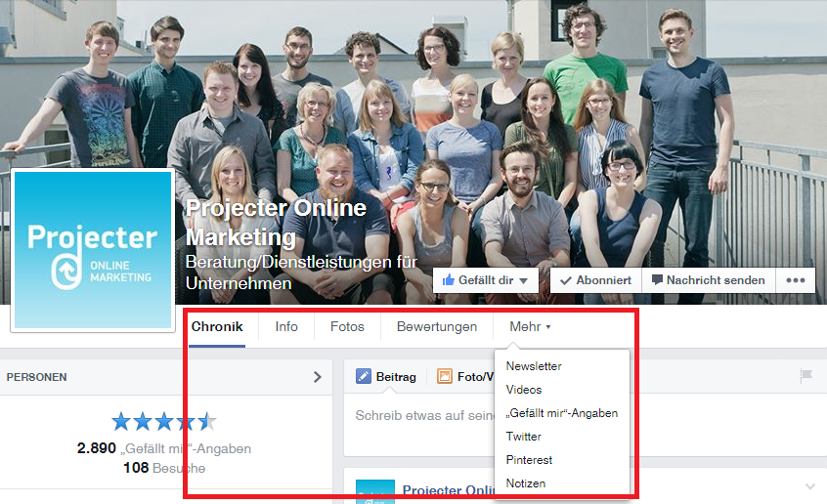Open the post options chevron on the feed post

(810, 487)
